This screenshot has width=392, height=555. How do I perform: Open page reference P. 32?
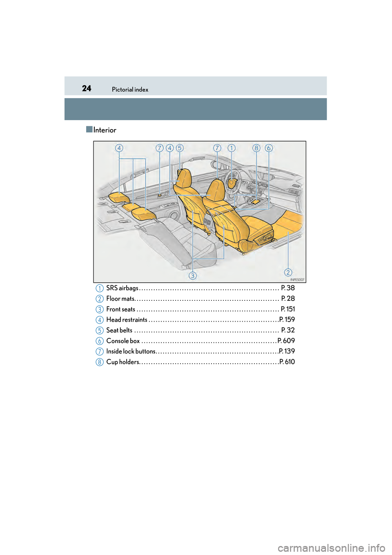click(x=288, y=330)
